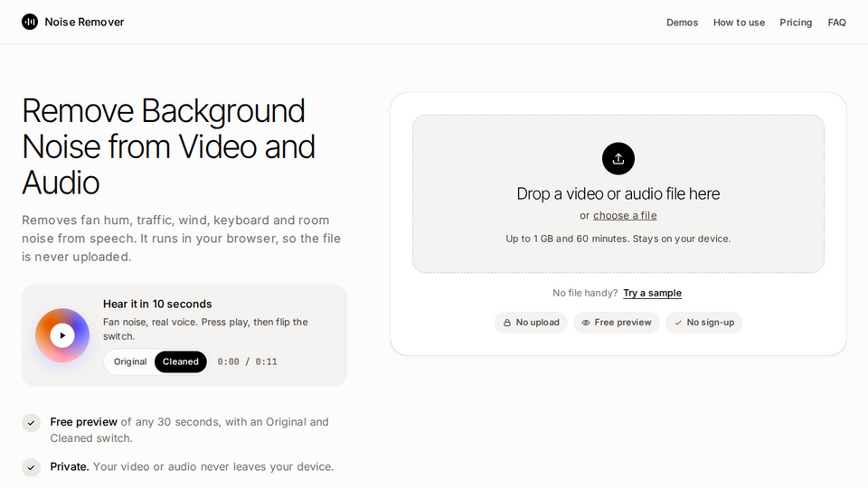868x488 pixels.
Task: Click the choose a file link
Action: [x=625, y=215]
